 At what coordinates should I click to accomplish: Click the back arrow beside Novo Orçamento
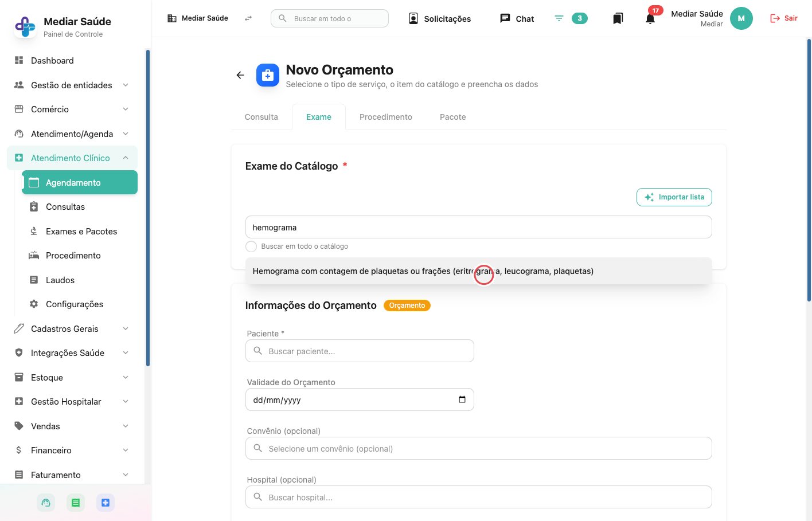(240, 75)
